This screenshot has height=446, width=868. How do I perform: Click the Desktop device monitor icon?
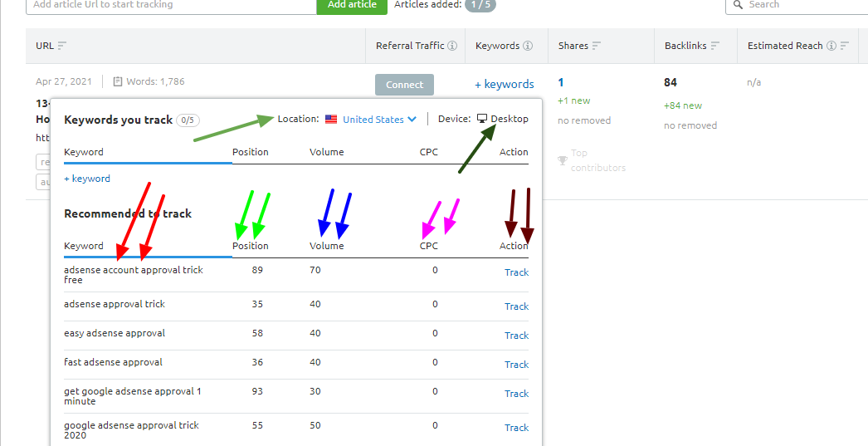tap(482, 119)
